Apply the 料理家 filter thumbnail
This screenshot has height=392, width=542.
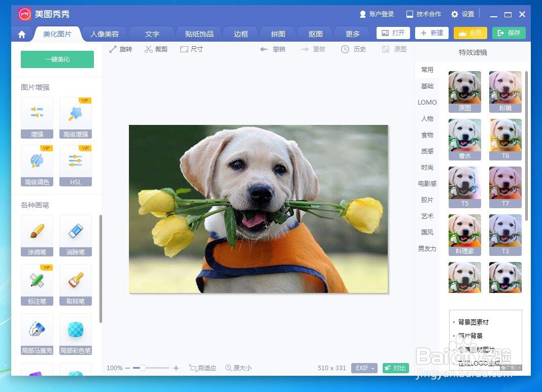coord(464,235)
